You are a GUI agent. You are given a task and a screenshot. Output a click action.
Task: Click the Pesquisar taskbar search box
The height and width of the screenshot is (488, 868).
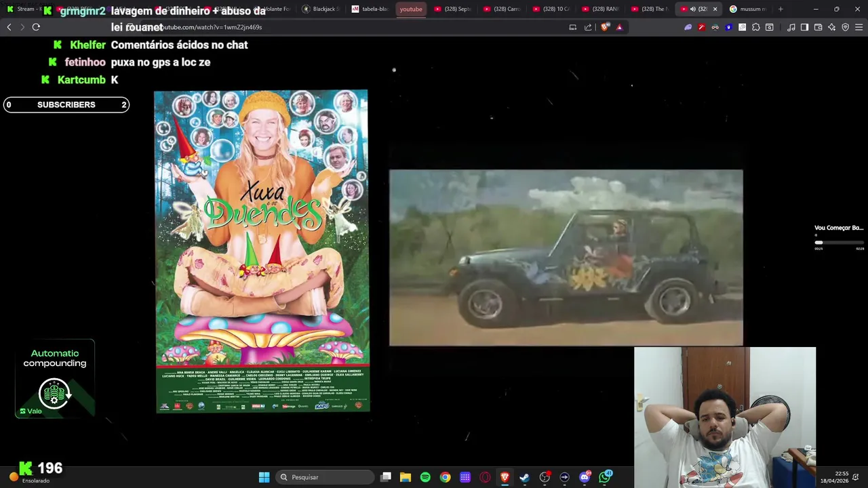(325, 477)
